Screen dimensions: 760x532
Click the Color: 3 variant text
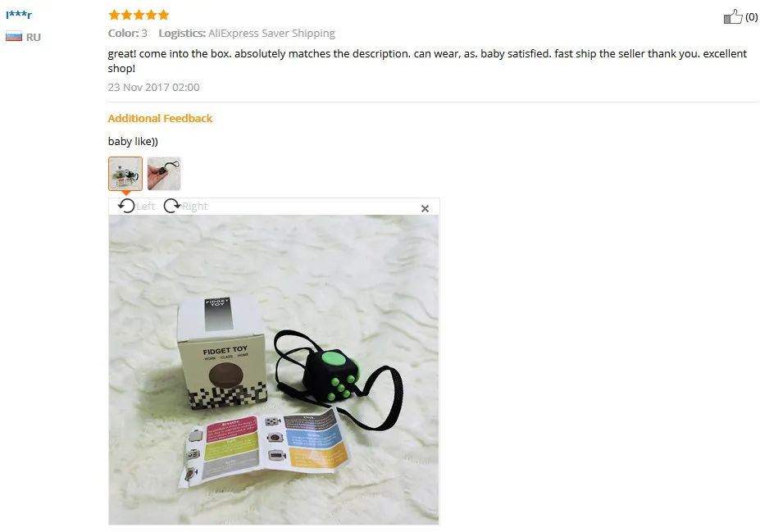click(127, 34)
